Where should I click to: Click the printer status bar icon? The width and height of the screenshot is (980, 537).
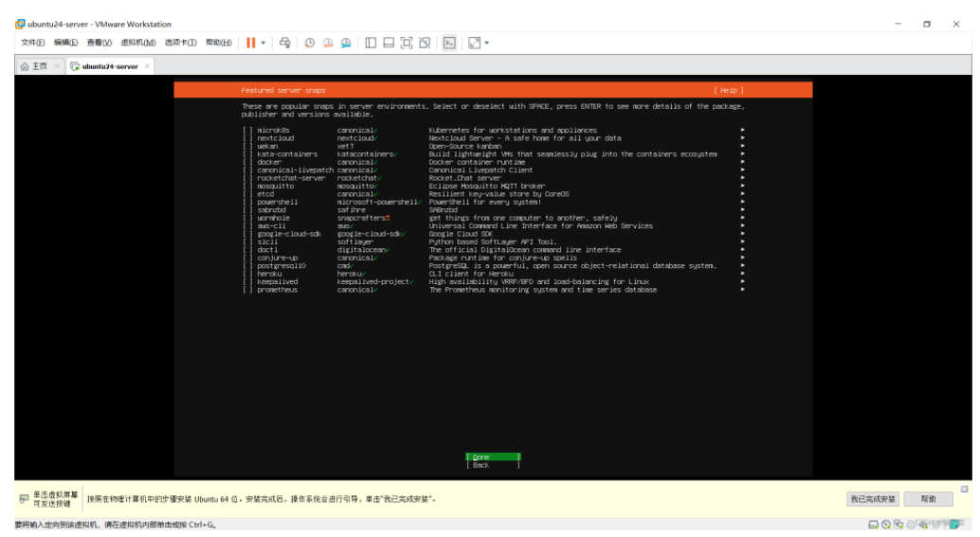point(911,525)
